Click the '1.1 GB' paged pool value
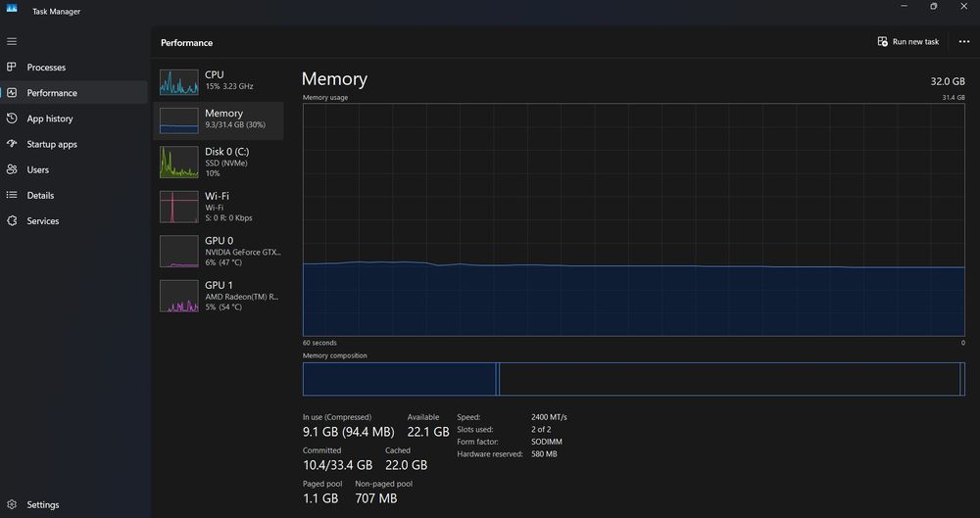Image resolution: width=980 pixels, height=518 pixels. (x=320, y=498)
